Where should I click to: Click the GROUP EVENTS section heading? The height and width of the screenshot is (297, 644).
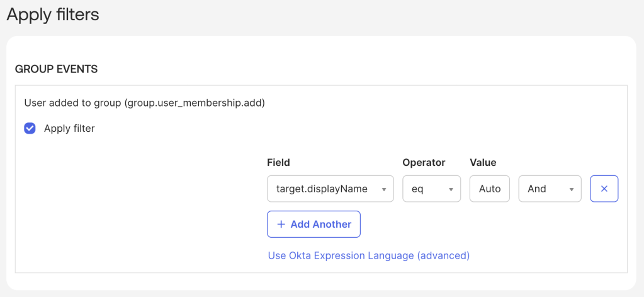pos(56,69)
